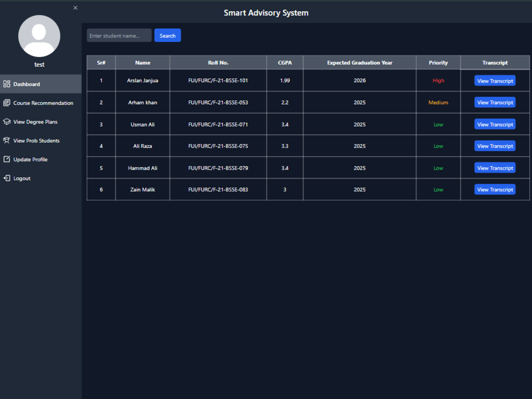This screenshot has width=532, height=399.
Task: Click the View Degree Plans graduation cap icon
Action: coord(7,122)
